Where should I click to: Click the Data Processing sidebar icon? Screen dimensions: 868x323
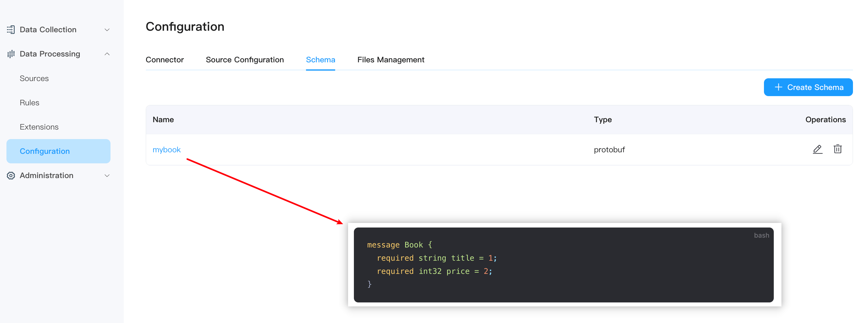point(11,54)
